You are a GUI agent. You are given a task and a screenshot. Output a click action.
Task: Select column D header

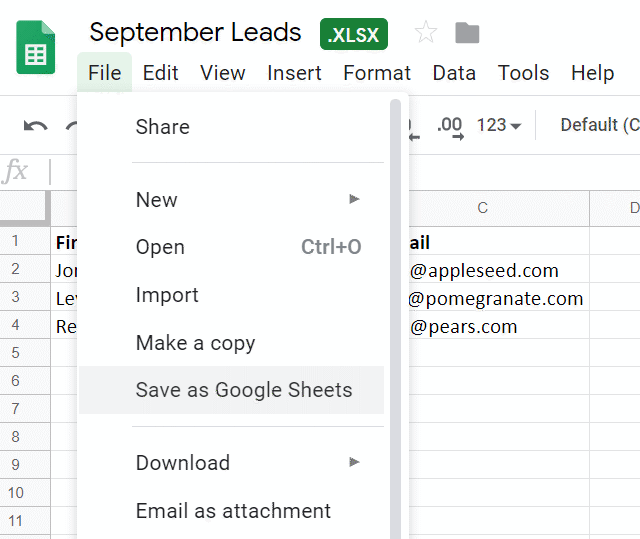615,208
